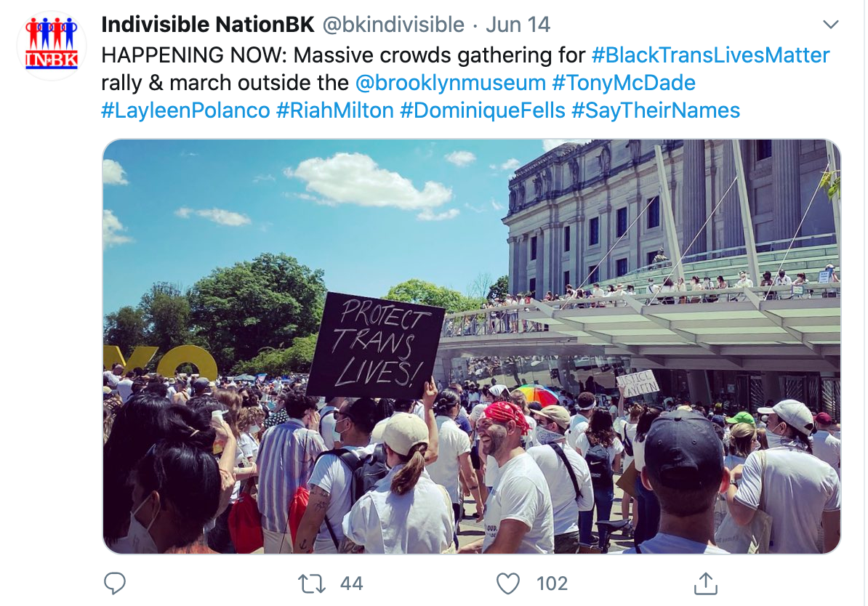Viewport: 868px width, 606px height.
Task: Click the tweet body text to open it
Action: click(x=342, y=54)
